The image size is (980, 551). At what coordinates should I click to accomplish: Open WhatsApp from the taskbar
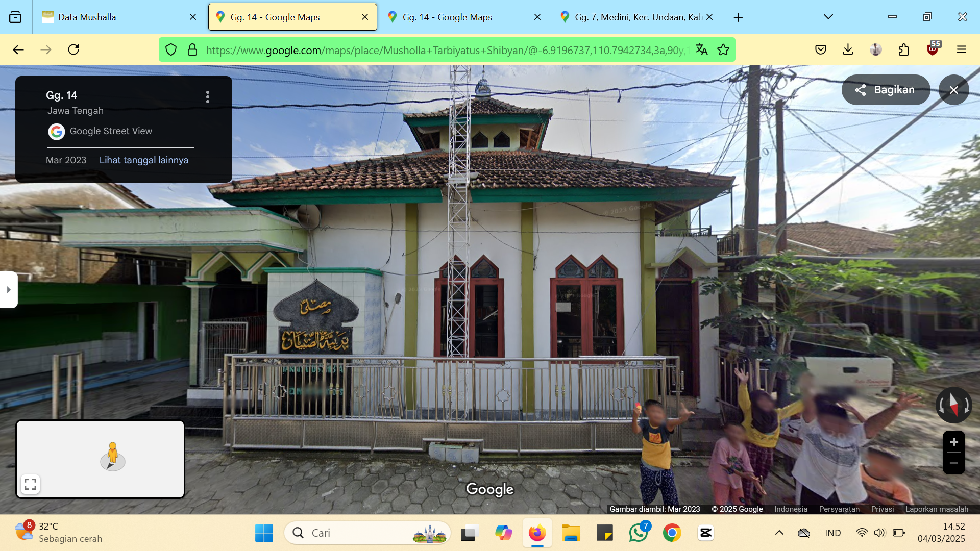(x=638, y=533)
